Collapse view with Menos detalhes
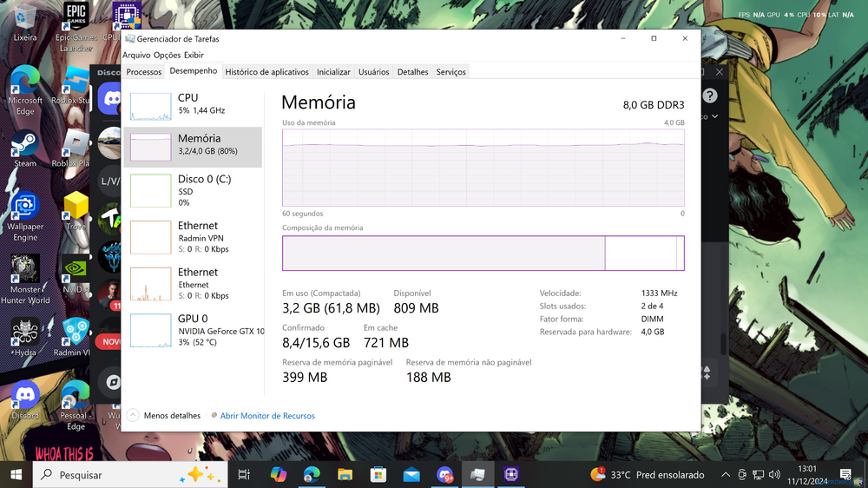Screen dimensions: 868x488 pos(164,416)
